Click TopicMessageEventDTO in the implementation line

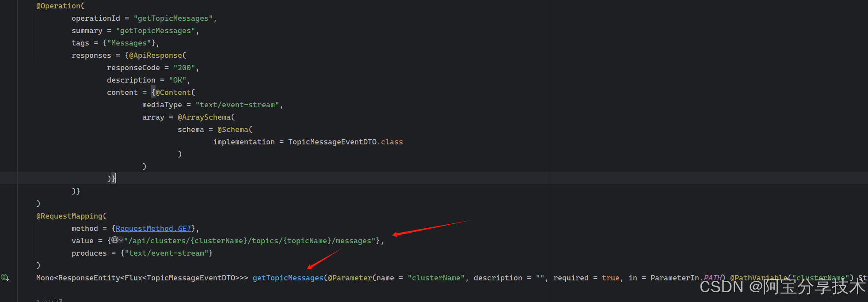[x=332, y=142]
